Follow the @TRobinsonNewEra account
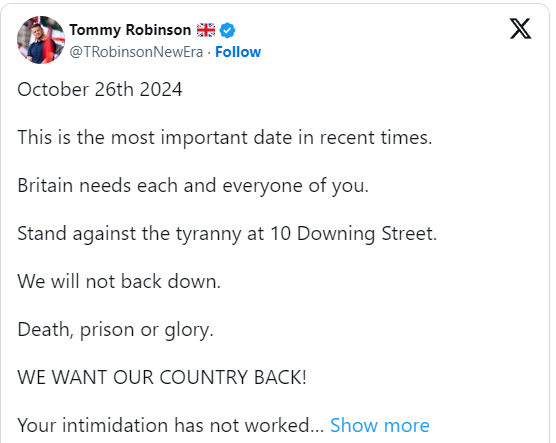Viewport: 556px width, 443px height. [238, 52]
